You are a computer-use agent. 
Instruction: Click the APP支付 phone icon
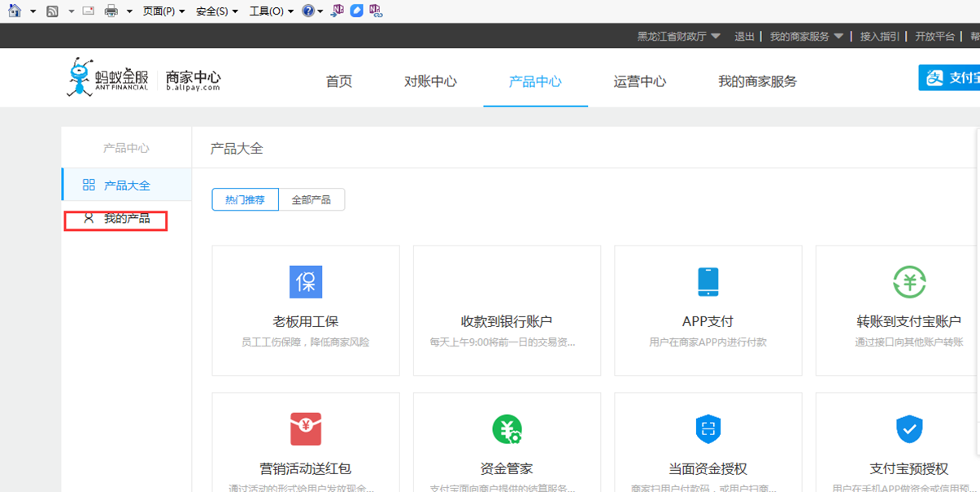708,281
